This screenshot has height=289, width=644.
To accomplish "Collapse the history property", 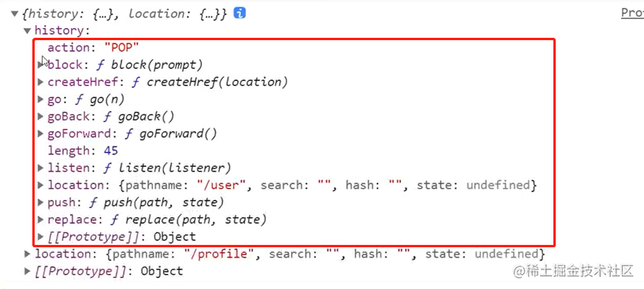I will (27, 31).
